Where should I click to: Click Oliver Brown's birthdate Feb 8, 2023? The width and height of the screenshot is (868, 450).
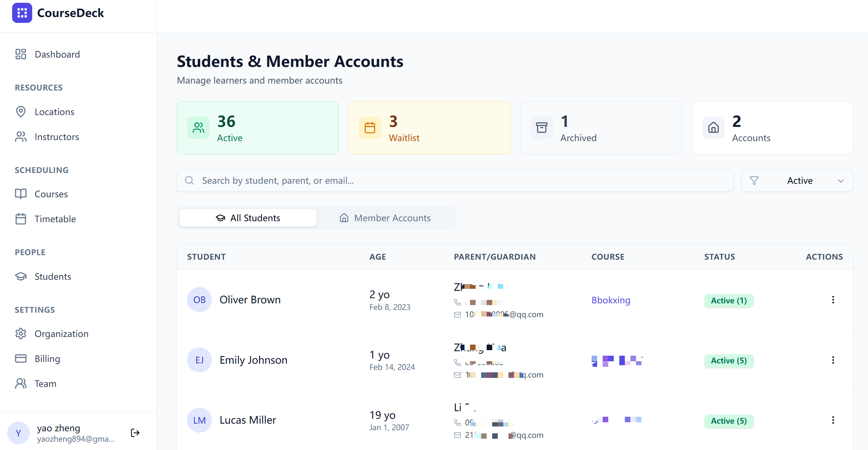point(390,307)
